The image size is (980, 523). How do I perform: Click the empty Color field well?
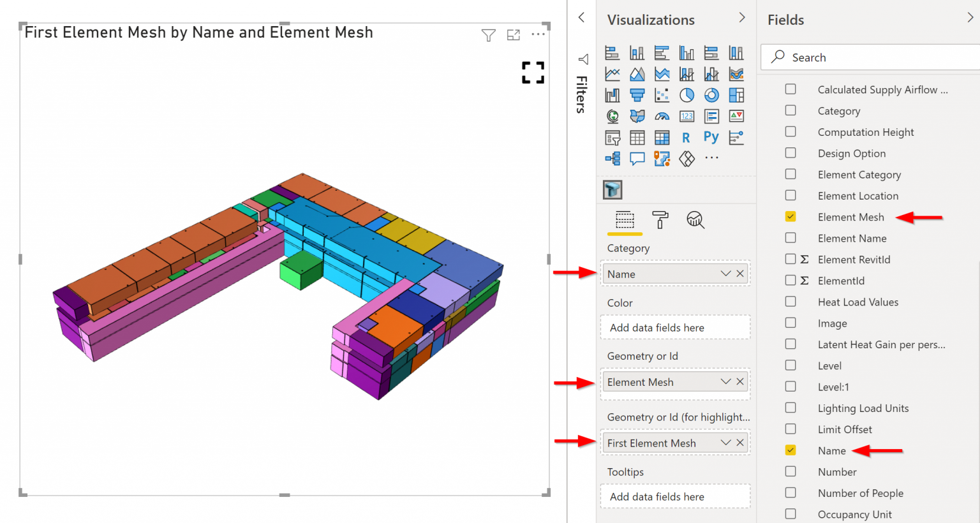pyautogui.click(x=675, y=327)
